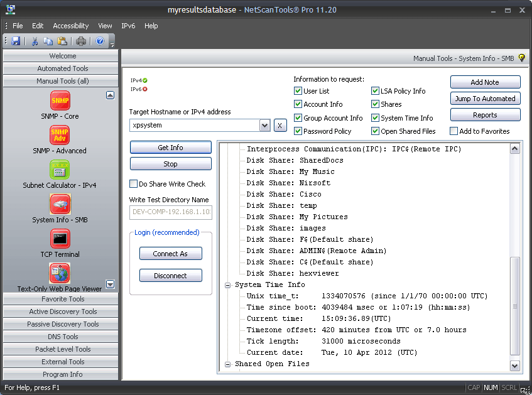Click the Reports button
Image resolution: width=532 pixels, height=395 pixels.
[485, 115]
